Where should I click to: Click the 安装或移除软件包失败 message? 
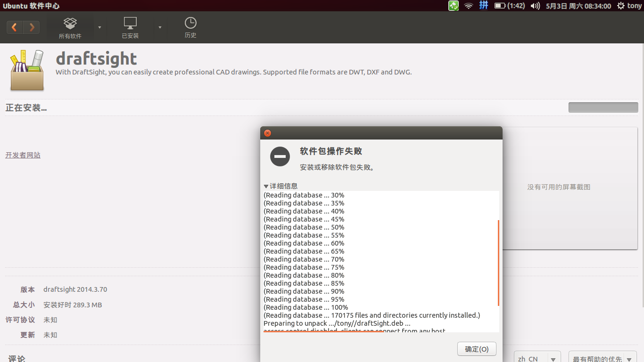[x=337, y=167]
